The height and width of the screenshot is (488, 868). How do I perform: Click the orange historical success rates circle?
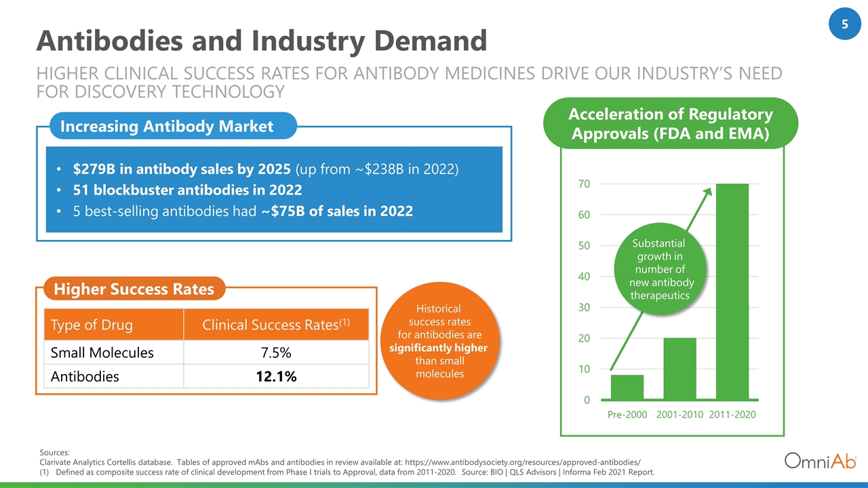(444, 341)
